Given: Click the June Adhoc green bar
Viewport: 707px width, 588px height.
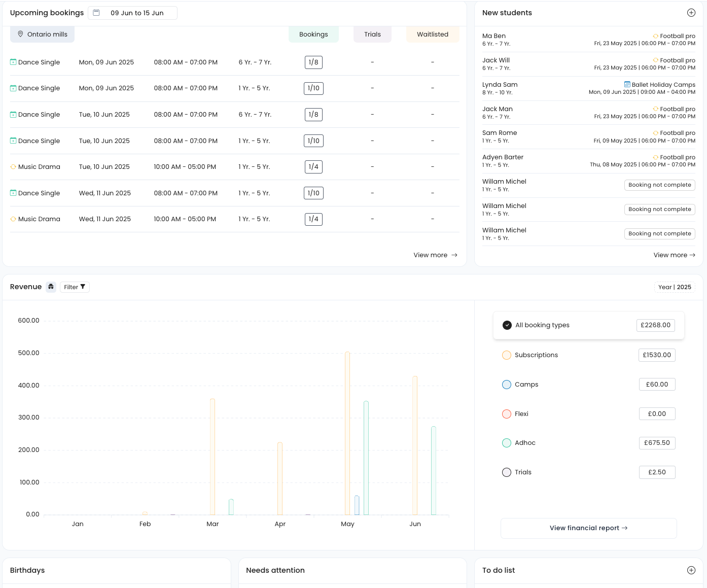Looking at the screenshot, I should 434,471.
